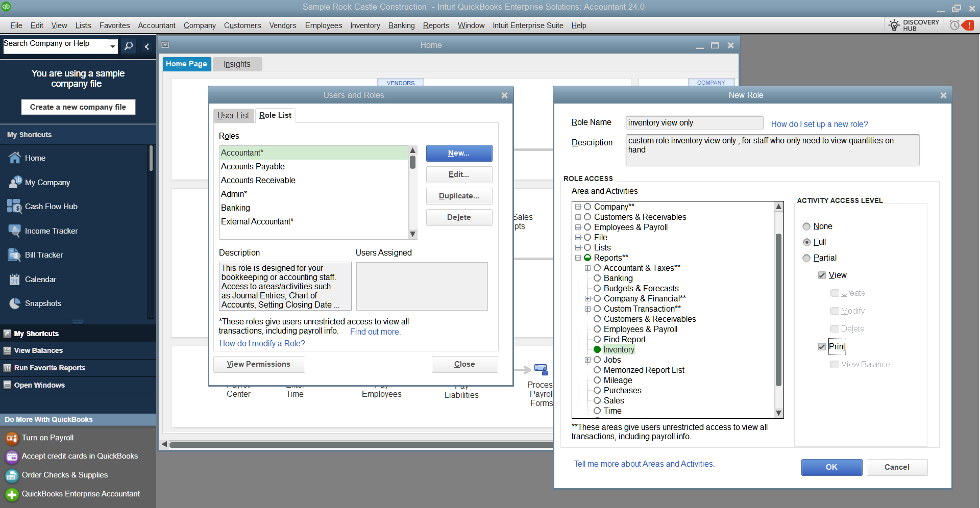Click QuickBooks Enterprise Accountant plus icon

(x=12, y=494)
